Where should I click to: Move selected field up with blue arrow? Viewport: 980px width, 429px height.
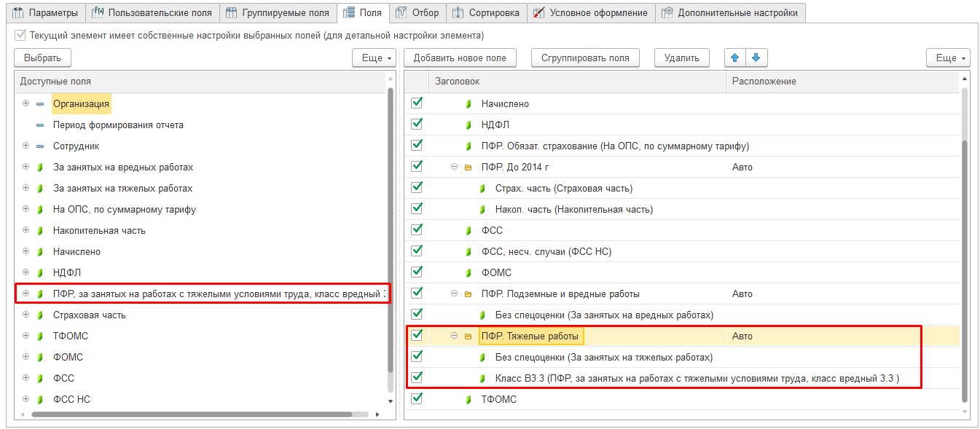pyautogui.click(x=734, y=58)
